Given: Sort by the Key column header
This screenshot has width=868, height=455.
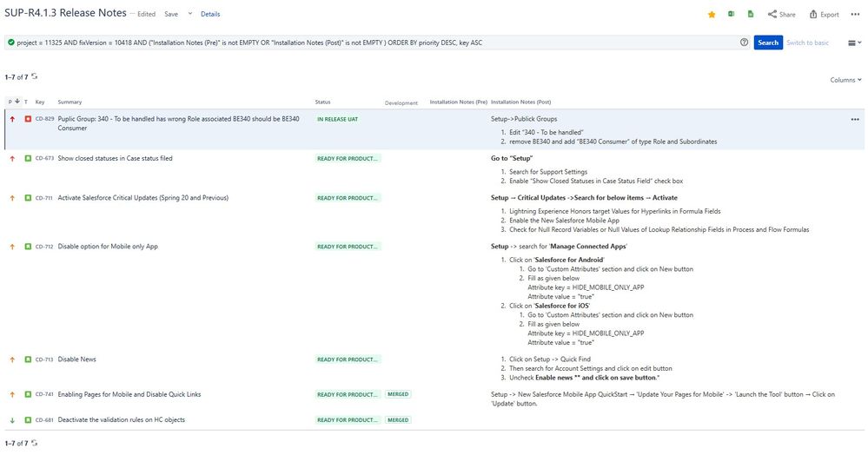Looking at the screenshot, I should (40, 102).
